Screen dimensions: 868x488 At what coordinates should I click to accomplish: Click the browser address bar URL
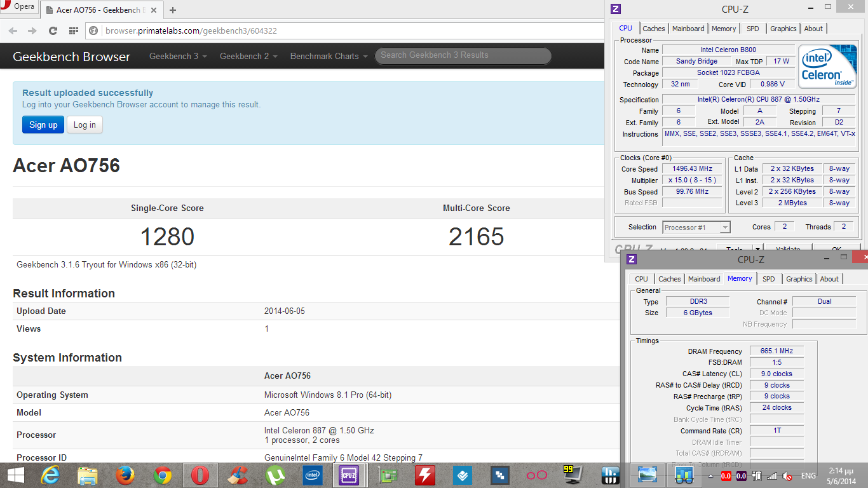tap(191, 30)
